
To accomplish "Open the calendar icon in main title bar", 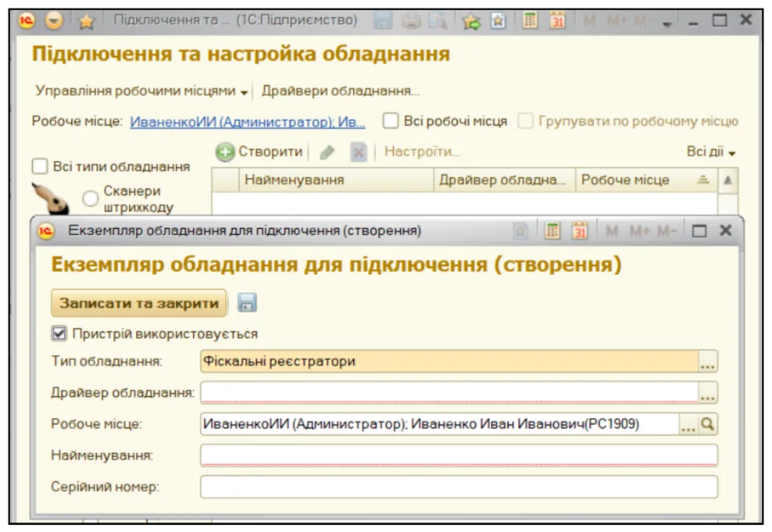I will tap(557, 21).
